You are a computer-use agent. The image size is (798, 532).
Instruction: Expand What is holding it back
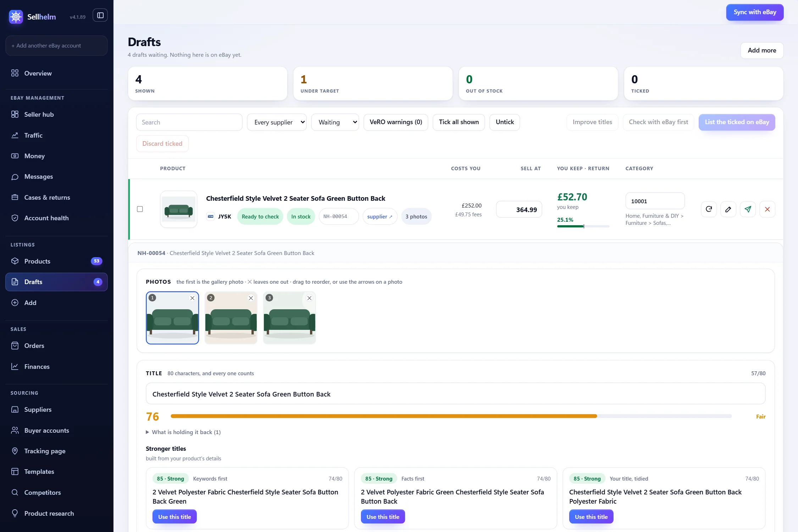(183, 432)
